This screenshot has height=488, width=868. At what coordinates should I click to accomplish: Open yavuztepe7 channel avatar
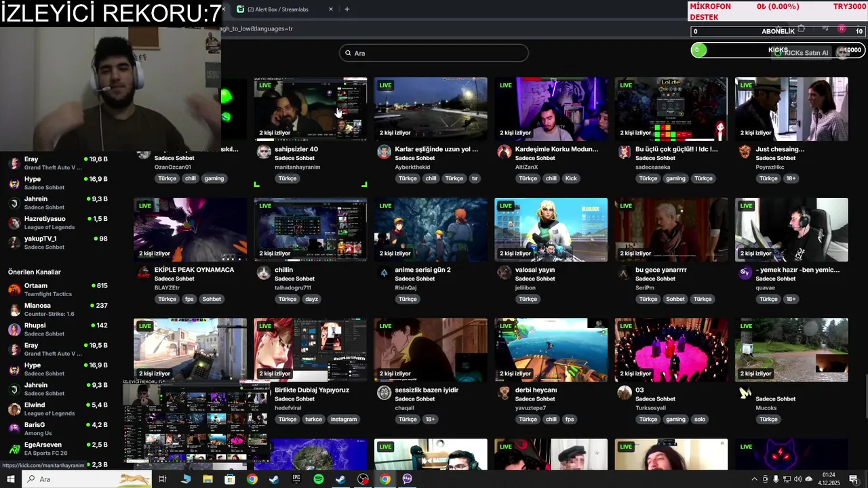tap(505, 392)
